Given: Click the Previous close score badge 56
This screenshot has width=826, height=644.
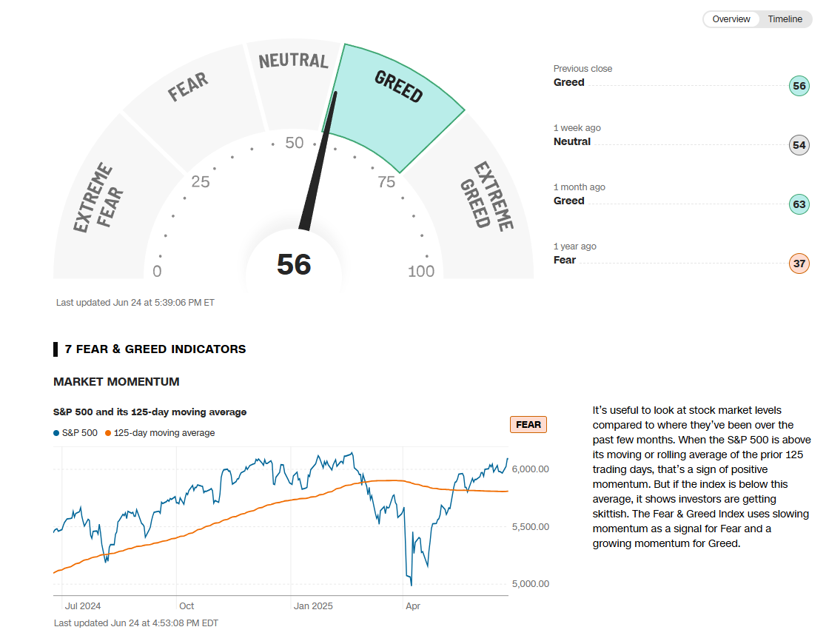Looking at the screenshot, I should coord(799,86).
